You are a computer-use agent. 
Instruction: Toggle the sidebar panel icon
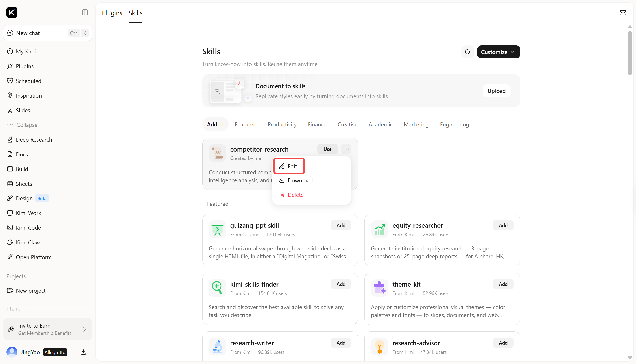[x=85, y=12]
